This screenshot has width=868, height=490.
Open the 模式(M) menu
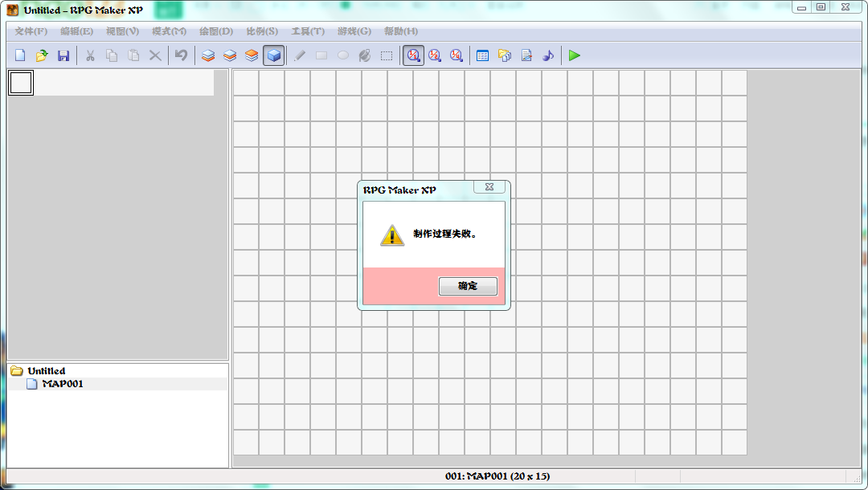[x=170, y=31]
